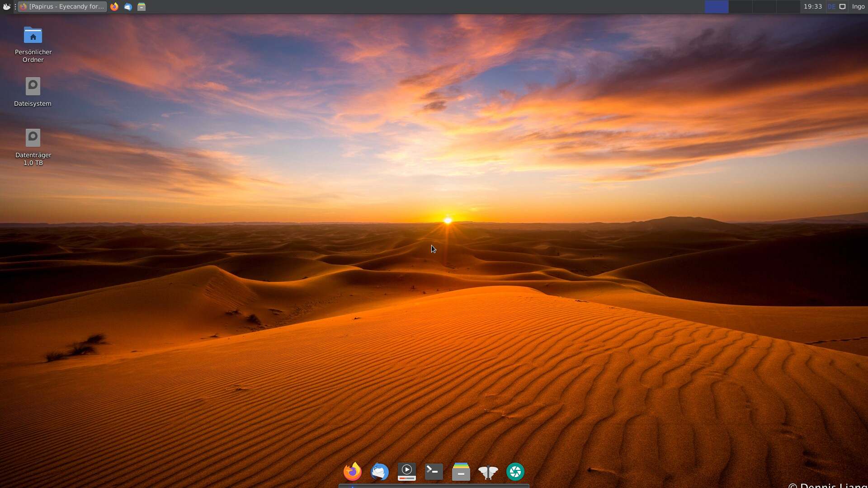Open the green camera shutter app
Viewport: 868px width, 488px height.
pos(515,472)
